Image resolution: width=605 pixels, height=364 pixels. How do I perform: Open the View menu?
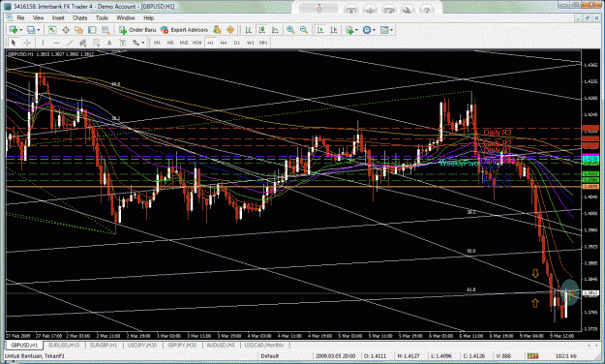point(38,17)
